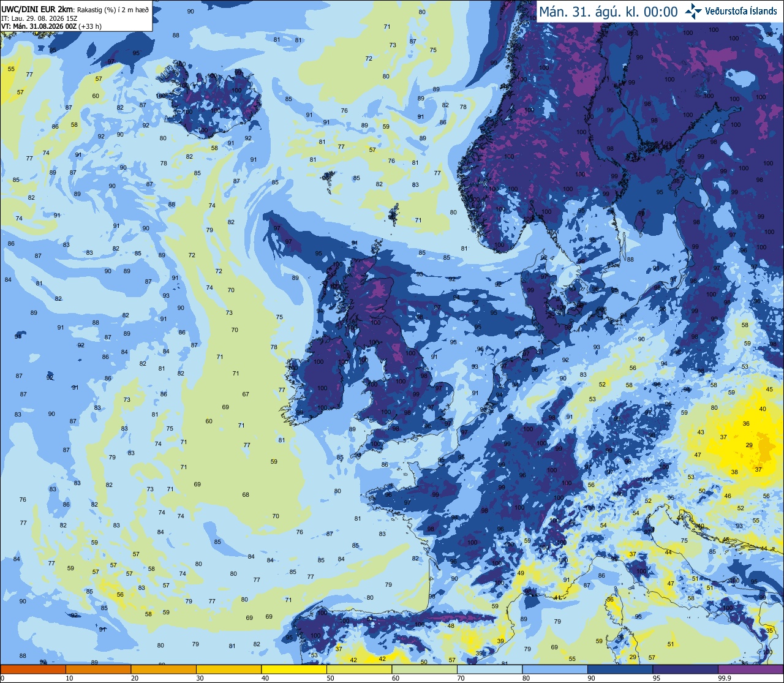Pick the pale green 60–70 legend segment
The height and width of the screenshot is (683, 784).
tap(424, 669)
